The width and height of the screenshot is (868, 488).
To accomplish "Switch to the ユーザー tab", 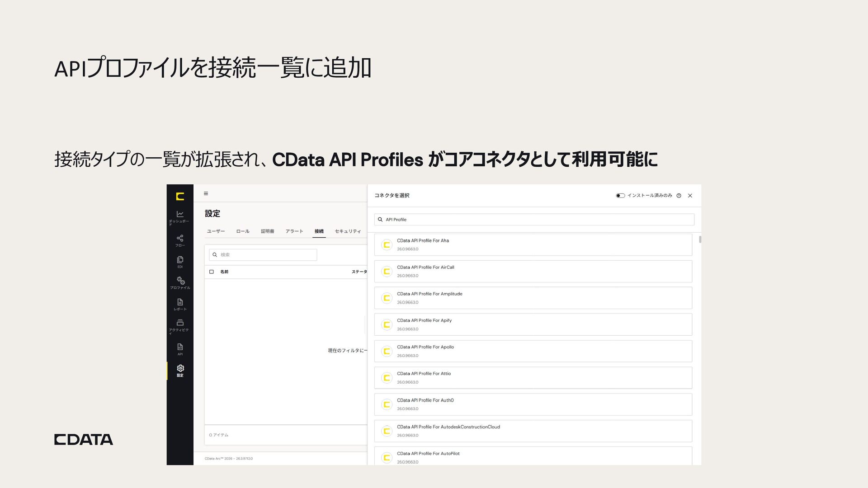I will pos(216,231).
